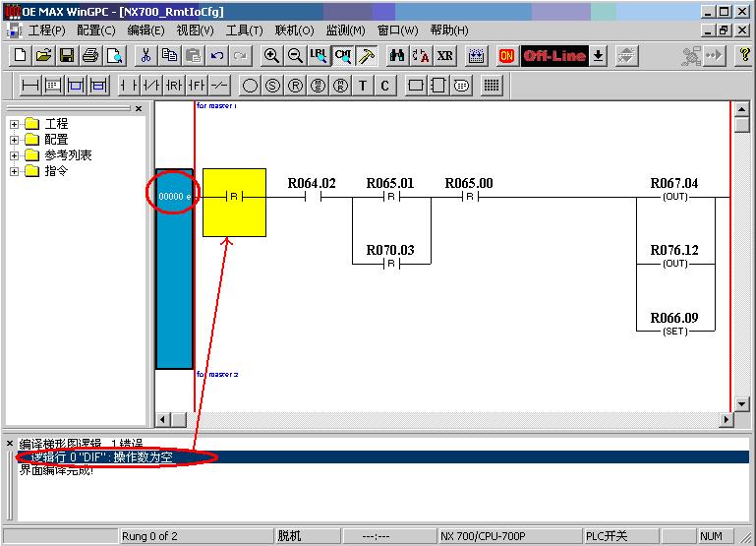Cut with the scissors icon
756x546 pixels.
[x=145, y=55]
